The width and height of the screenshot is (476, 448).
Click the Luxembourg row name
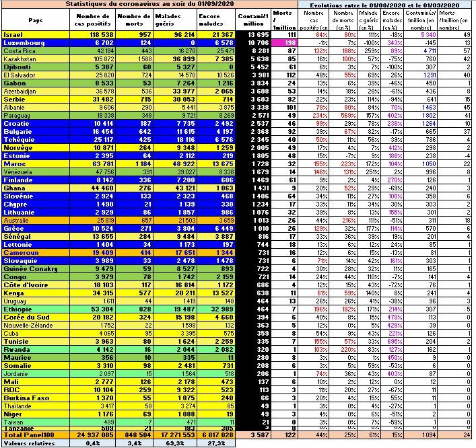coord(36,43)
